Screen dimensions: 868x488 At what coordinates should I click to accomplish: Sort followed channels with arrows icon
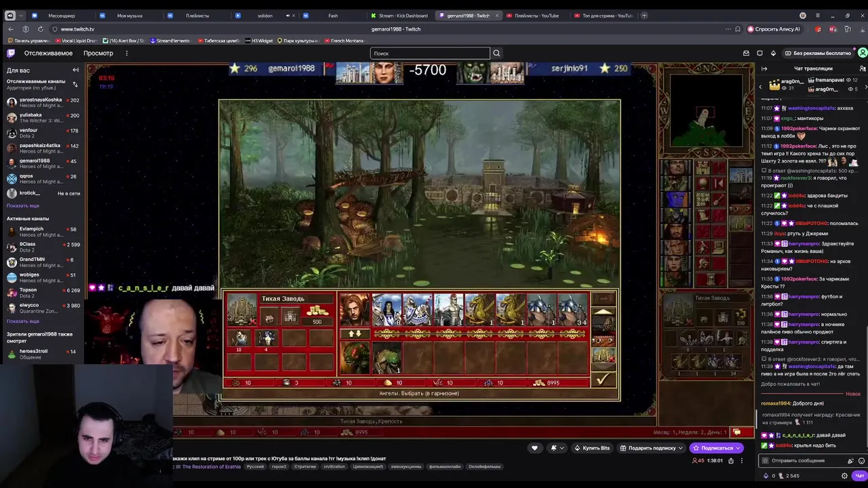tap(75, 84)
